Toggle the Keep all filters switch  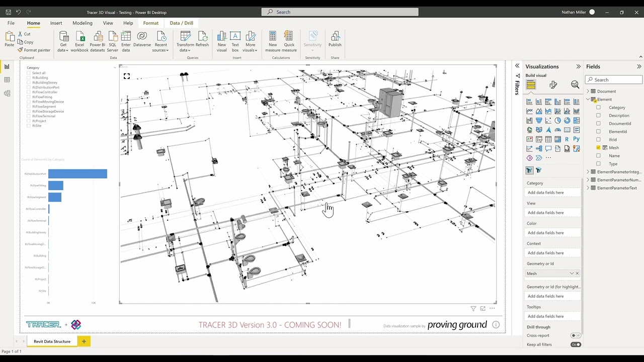[x=576, y=344]
